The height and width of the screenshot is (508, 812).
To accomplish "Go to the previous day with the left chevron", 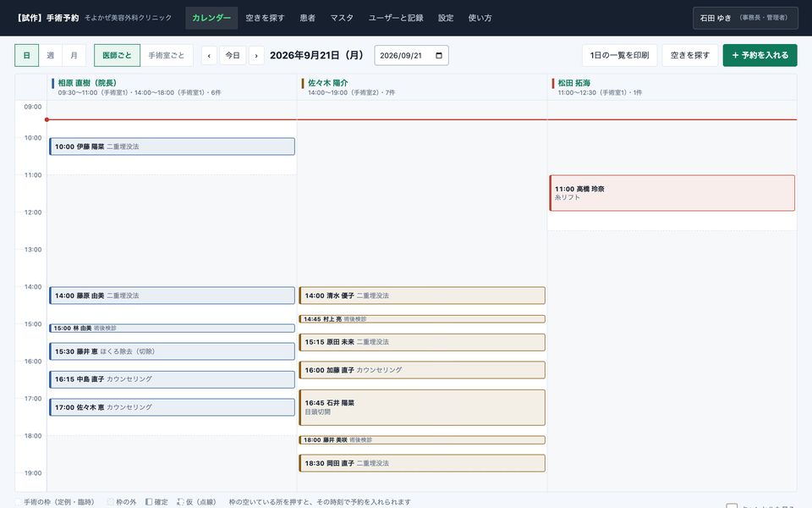I will [x=209, y=56].
